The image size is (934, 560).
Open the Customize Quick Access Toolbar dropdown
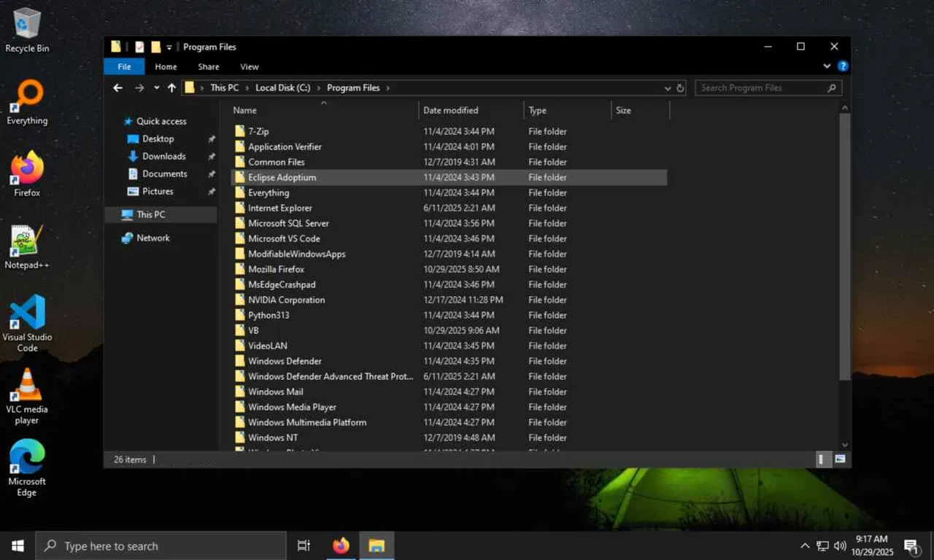click(x=169, y=47)
